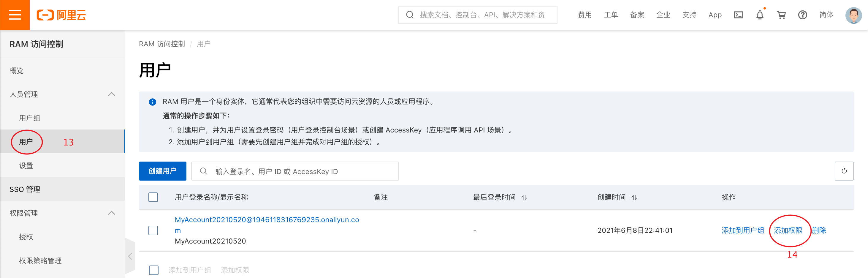Collapse the sidebar with arrow handle
The height and width of the screenshot is (278, 868).
[130, 256]
